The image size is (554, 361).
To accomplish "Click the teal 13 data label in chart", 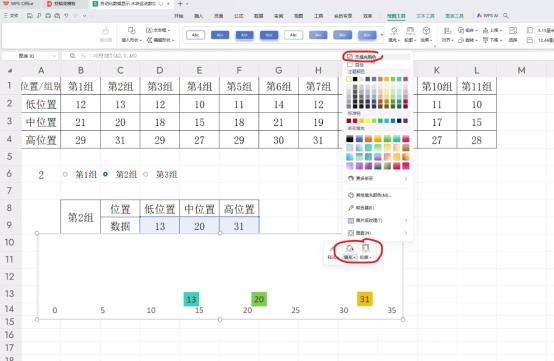I will click(x=191, y=299).
